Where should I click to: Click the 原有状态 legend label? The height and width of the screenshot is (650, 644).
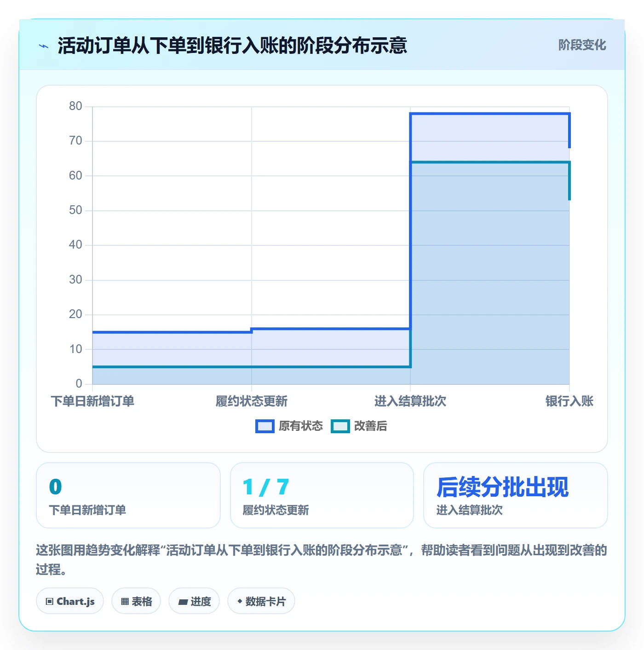pos(301,426)
